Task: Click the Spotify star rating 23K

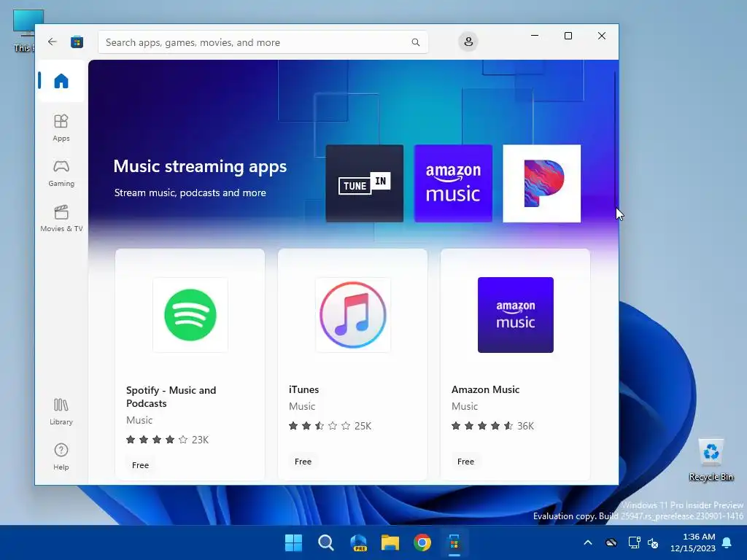Action: [167, 440]
